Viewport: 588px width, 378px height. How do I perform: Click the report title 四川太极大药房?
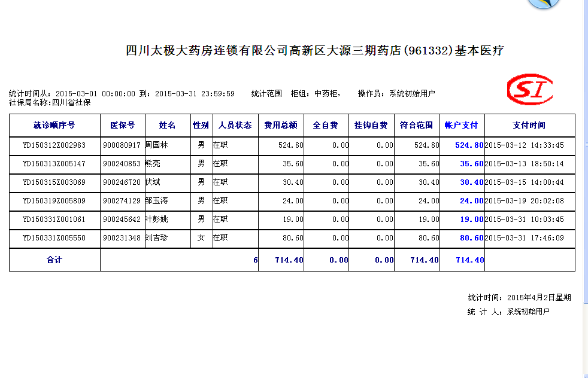314,50
